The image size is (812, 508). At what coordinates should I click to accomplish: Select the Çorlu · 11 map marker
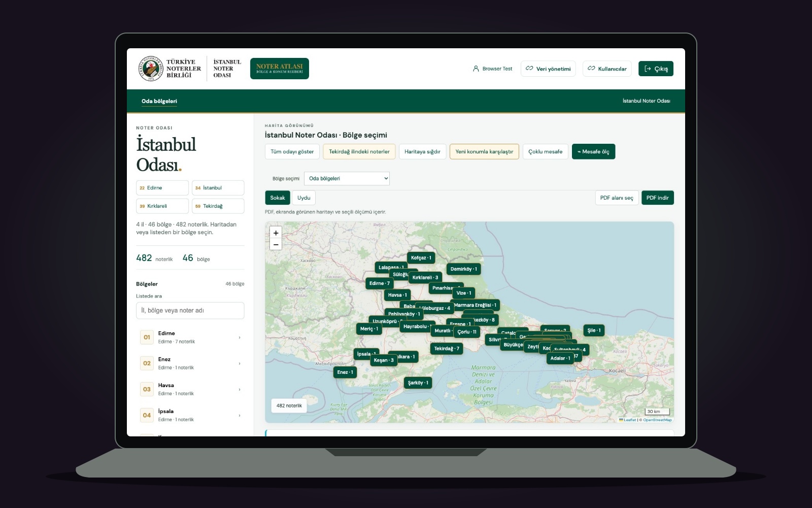(x=467, y=332)
